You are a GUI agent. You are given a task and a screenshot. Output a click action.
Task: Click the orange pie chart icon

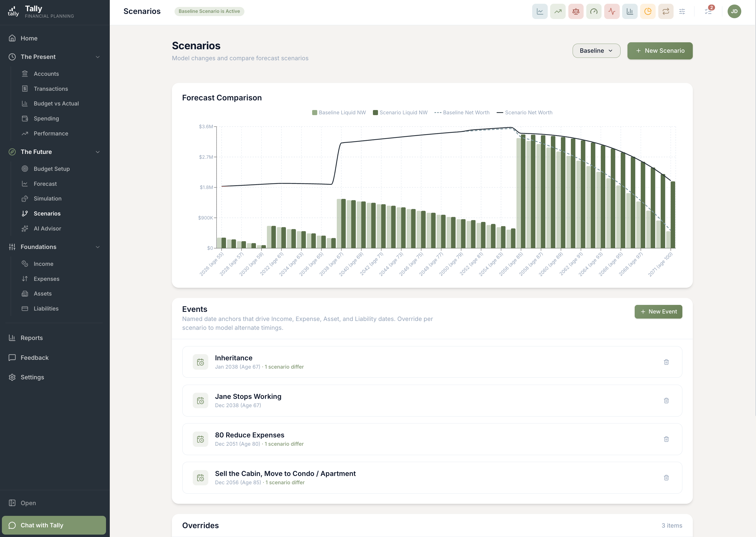coord(648,11)
